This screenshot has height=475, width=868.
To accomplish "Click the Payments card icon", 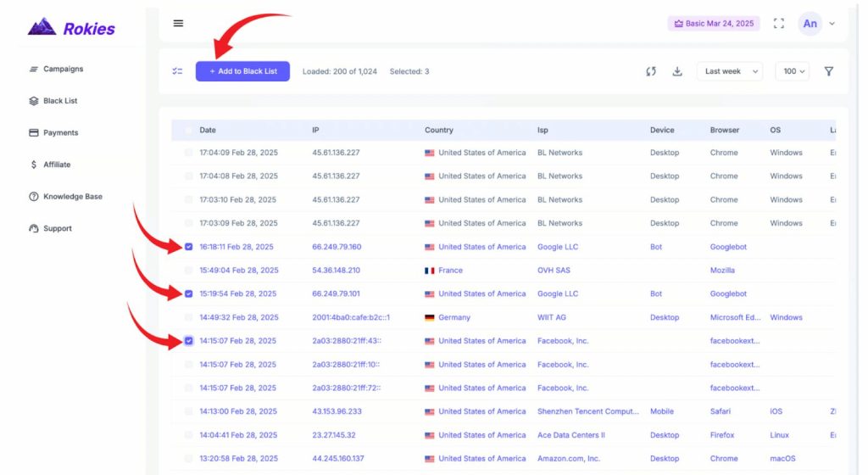I will tap(34, 133).
